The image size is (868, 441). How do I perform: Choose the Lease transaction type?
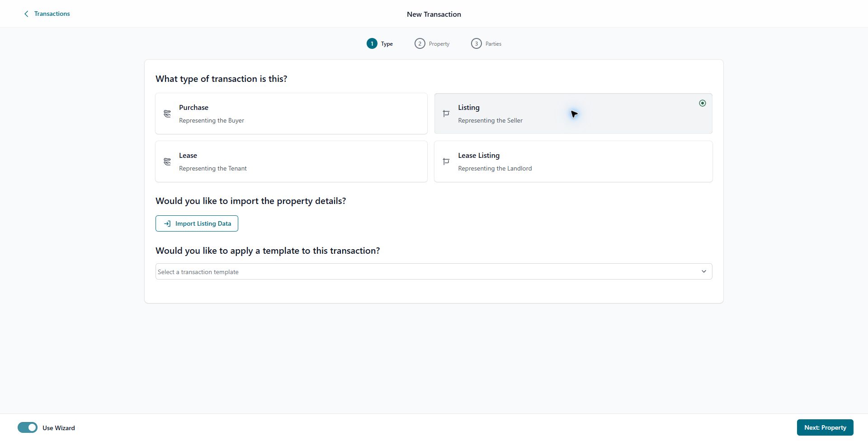(291, 161)
